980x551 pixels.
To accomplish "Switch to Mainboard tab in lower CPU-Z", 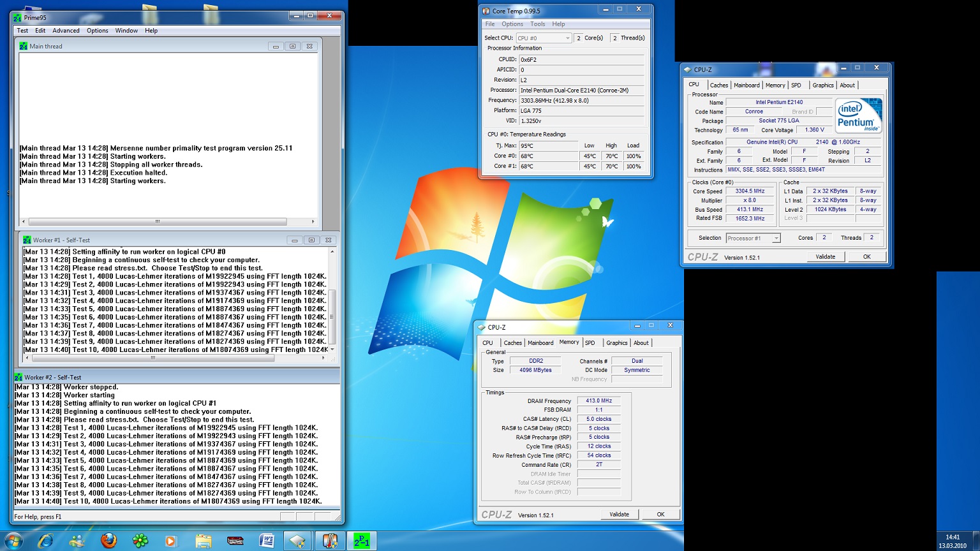I will [540, 343].
